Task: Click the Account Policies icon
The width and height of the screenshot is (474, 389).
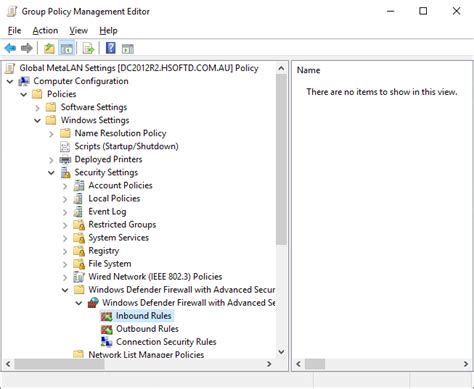Action: coord(79,186)
